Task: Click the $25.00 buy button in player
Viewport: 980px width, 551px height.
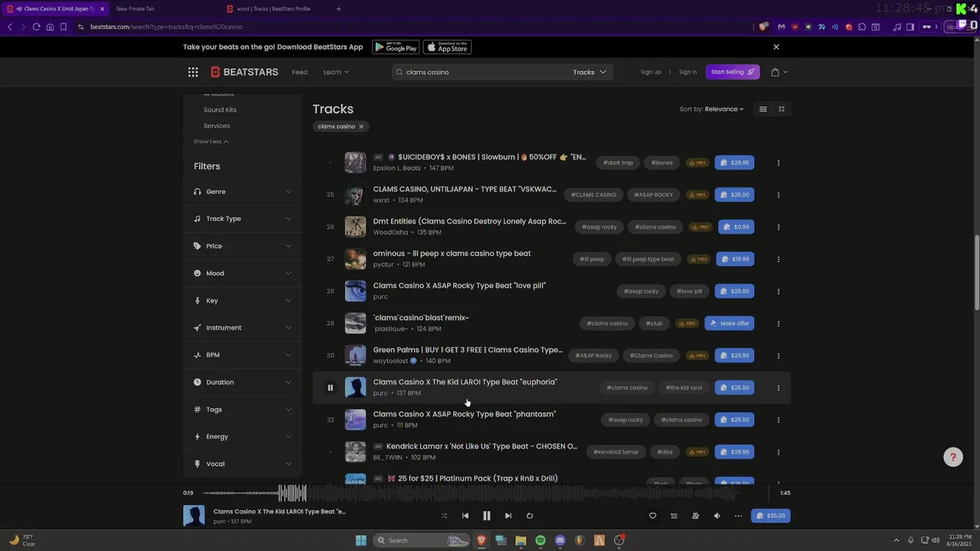Action: click(770, 516)
